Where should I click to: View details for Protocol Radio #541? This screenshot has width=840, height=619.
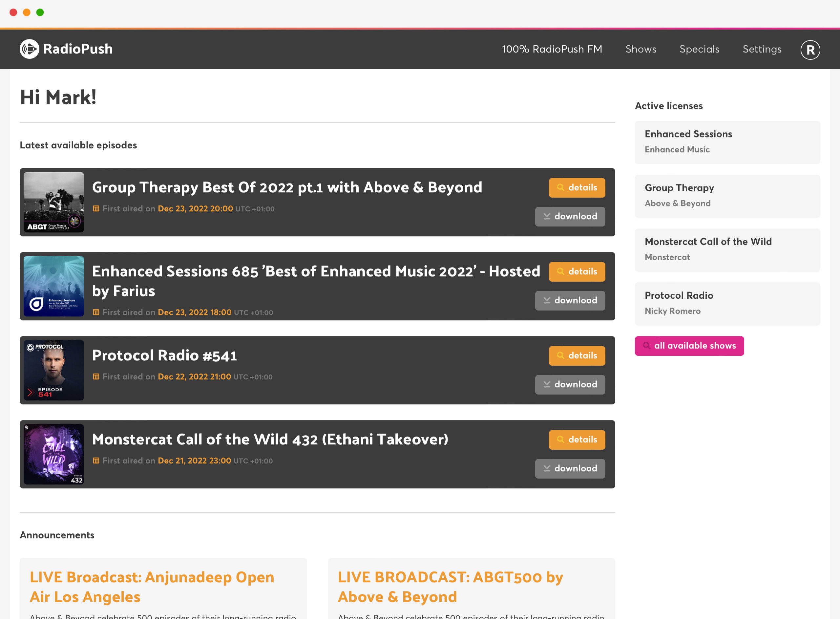pos(577,355)
